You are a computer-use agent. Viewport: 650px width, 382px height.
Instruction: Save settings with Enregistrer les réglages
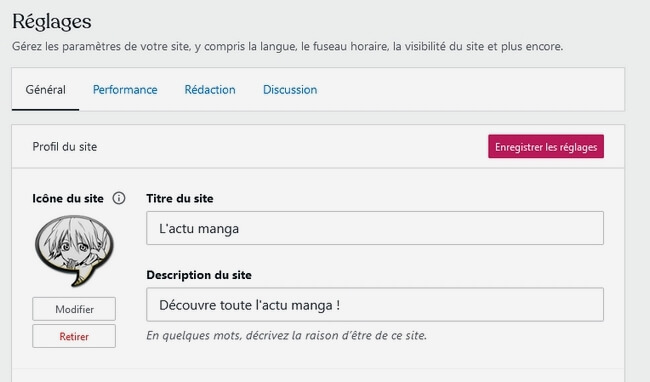[x=546, y=146]
